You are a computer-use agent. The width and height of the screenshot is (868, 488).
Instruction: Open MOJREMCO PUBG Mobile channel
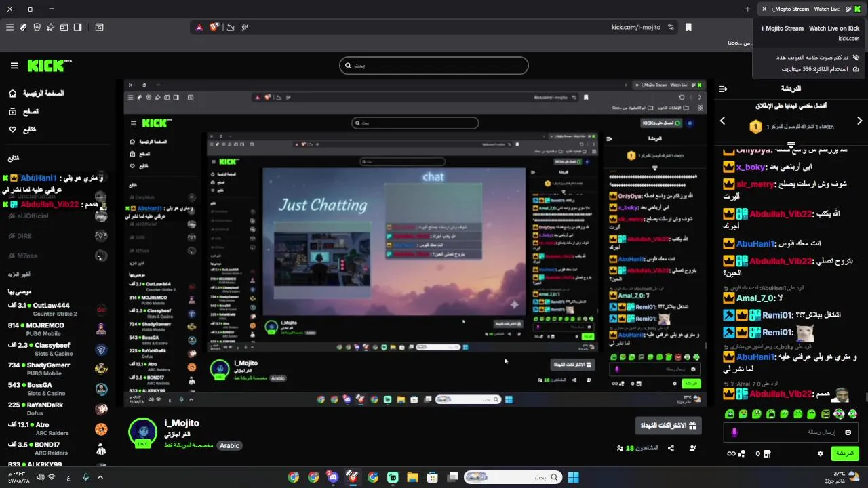tap(57, 329)
